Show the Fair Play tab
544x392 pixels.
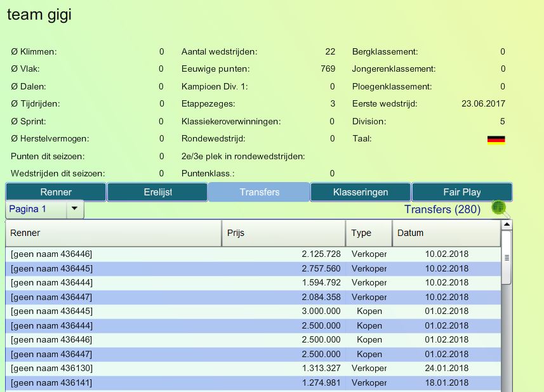pos(461,192)
